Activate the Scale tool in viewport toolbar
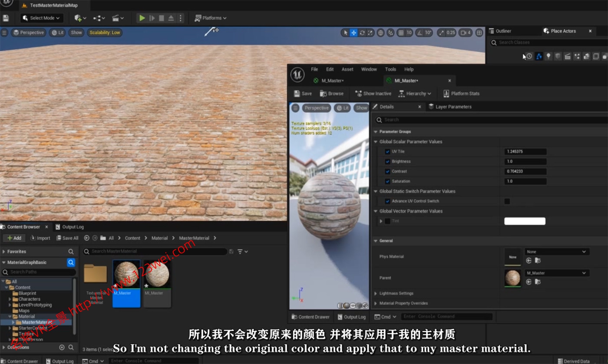Image resolution: width=608 pixels, height=364 pixels. (370, 33)
